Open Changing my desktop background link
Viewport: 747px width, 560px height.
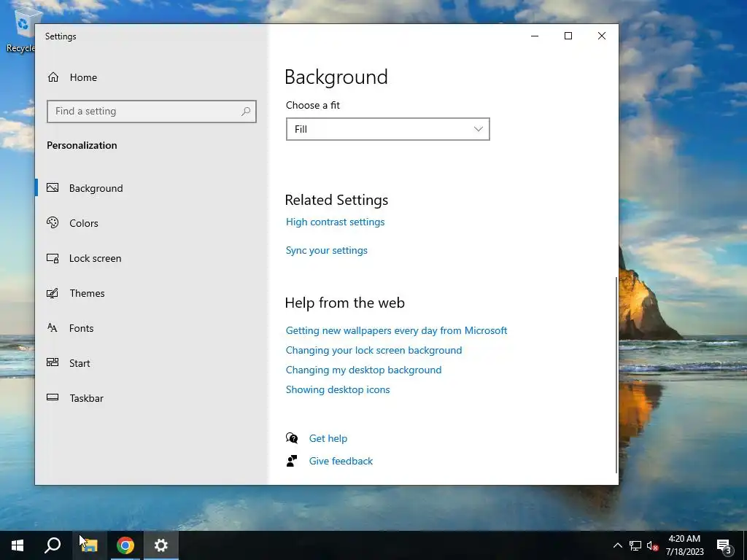pyautogui.click(x=363, y=370)
